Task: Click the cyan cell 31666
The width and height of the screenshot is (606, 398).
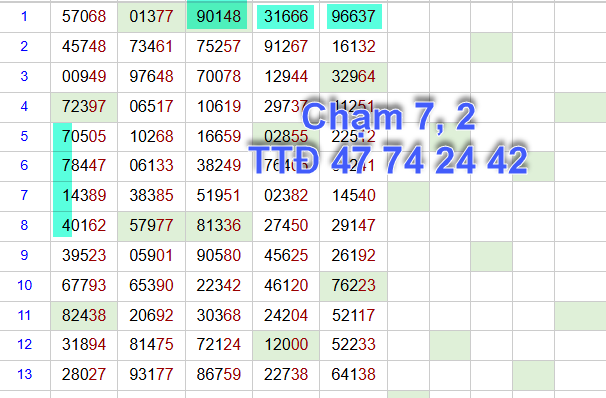Action: tap(286, 17)
